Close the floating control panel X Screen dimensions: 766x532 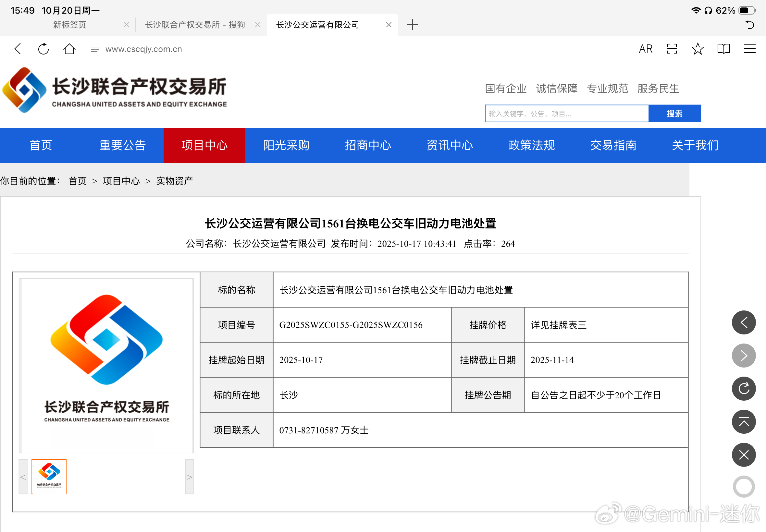click(x=743, y=455)
